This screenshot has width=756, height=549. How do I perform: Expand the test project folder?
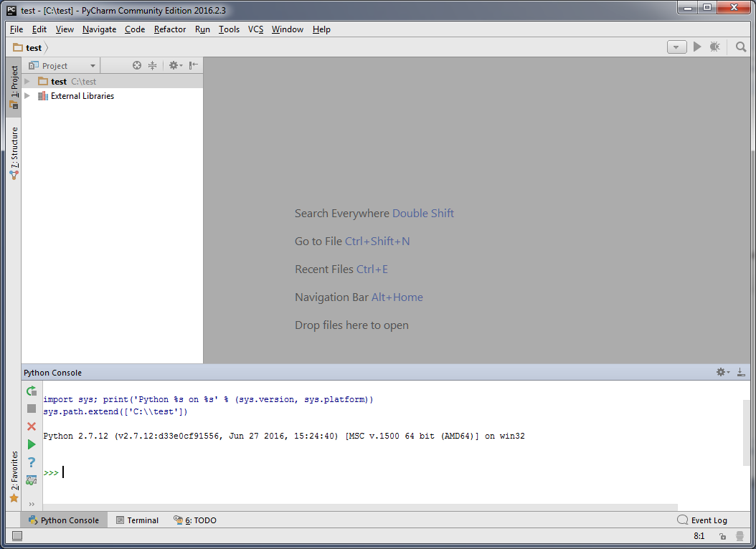pos(28,82)
